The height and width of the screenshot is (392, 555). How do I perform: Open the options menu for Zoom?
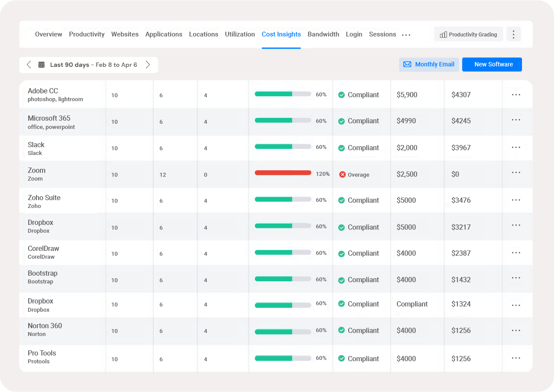click(516, 173)
